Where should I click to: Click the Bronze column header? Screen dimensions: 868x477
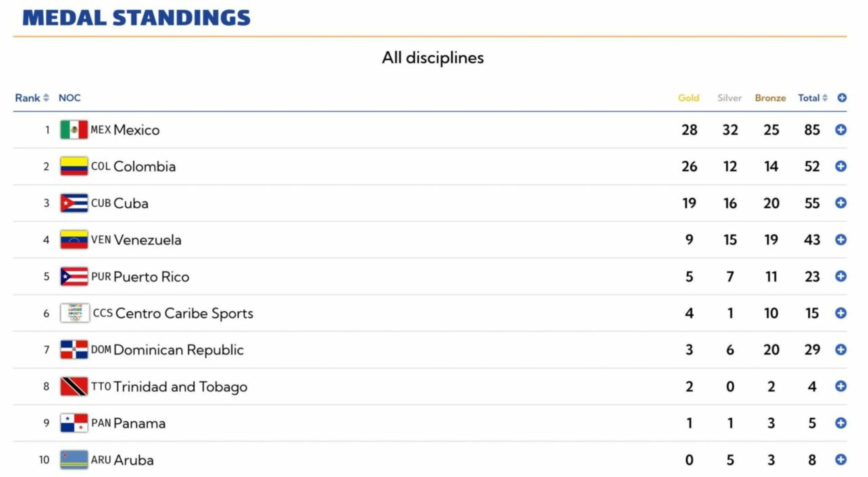pos(770,98)
